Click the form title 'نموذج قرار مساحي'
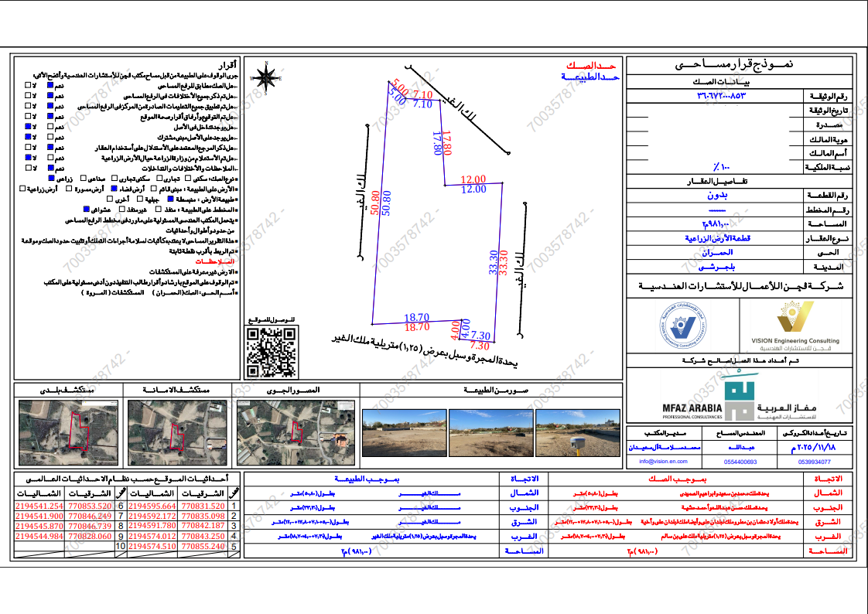The width and height of the screenshot is (868, 614). pos(734,65)
